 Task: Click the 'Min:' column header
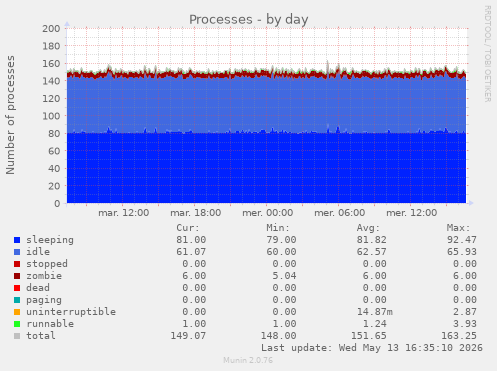278,228
